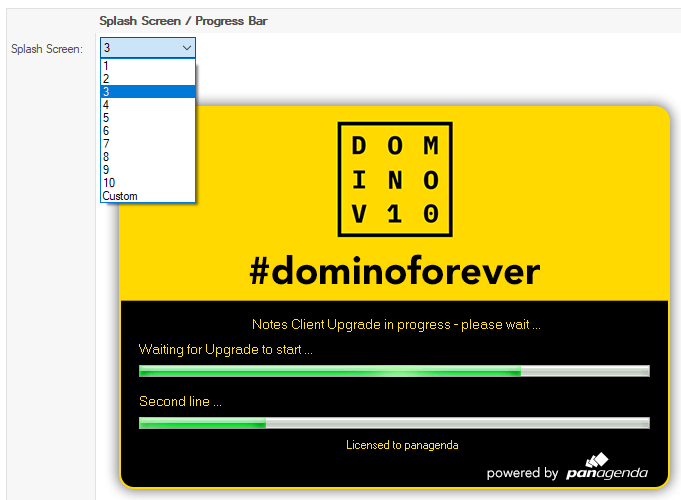Click the #dominoforever headline text
The height and width of the screenshot is (500, 681).
[394, 271]
